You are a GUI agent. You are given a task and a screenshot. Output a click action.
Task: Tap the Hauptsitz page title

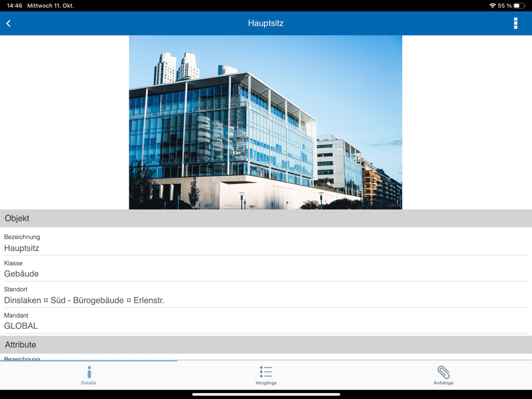click(x=265, y=23)
